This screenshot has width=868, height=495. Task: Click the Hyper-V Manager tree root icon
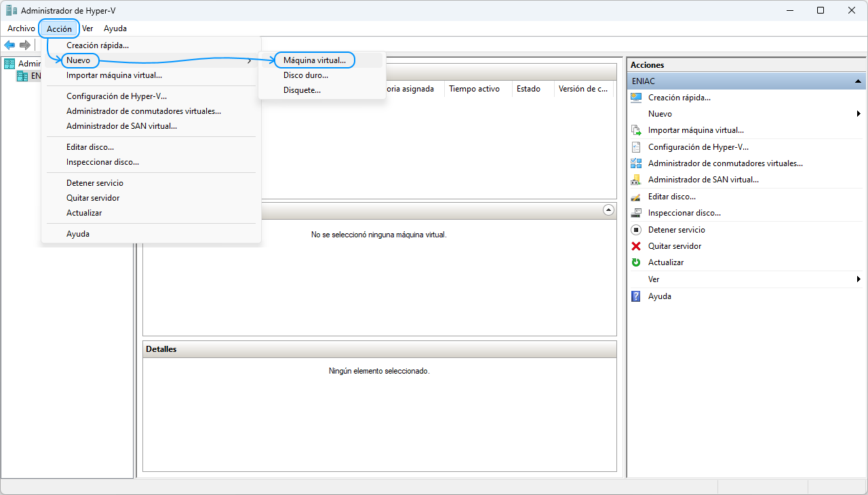coord(9,64)
